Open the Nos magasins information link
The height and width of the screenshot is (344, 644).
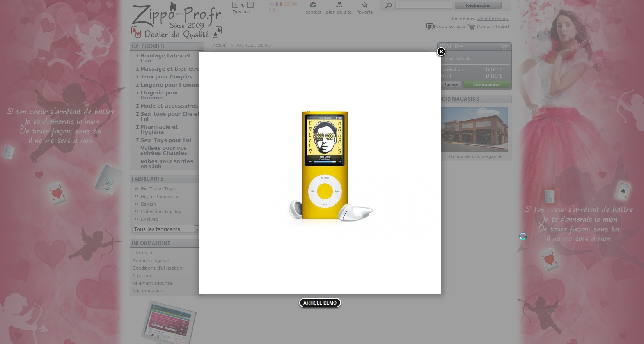click(147, 291)
